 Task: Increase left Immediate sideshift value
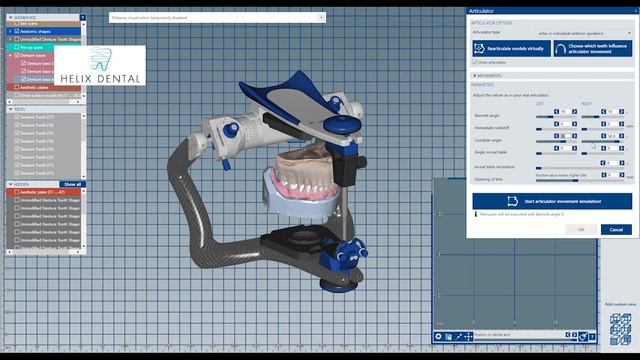pos(574,124)
